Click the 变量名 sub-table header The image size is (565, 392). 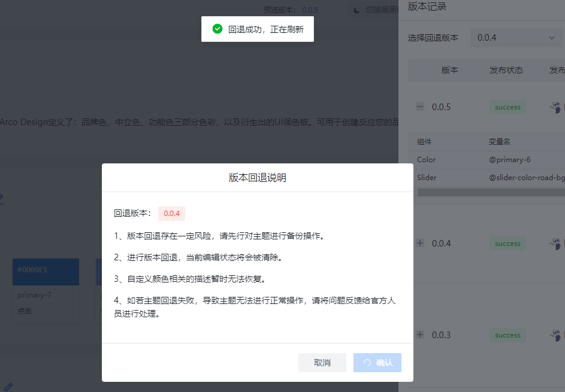click(500, 142)
